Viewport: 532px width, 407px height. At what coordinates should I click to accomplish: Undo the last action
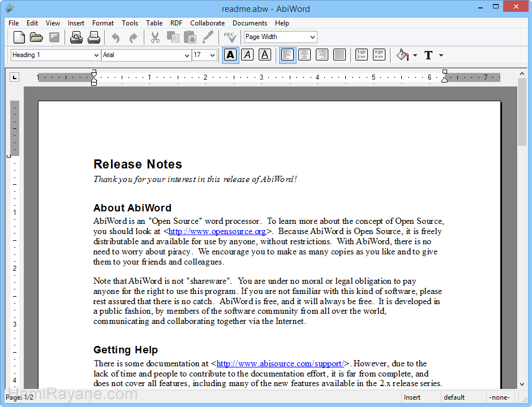point(115,37)
